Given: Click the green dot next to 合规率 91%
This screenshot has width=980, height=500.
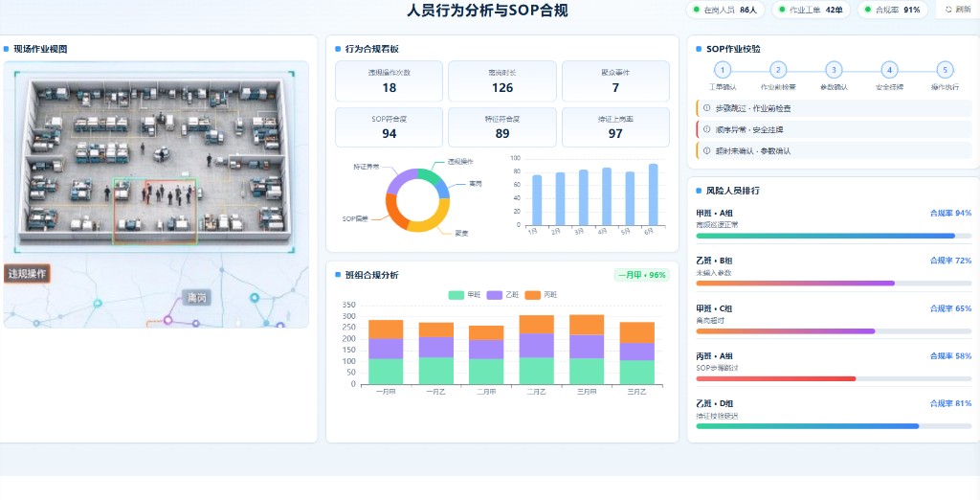Looking at the screenshot, I should click(x=867, y=10).
